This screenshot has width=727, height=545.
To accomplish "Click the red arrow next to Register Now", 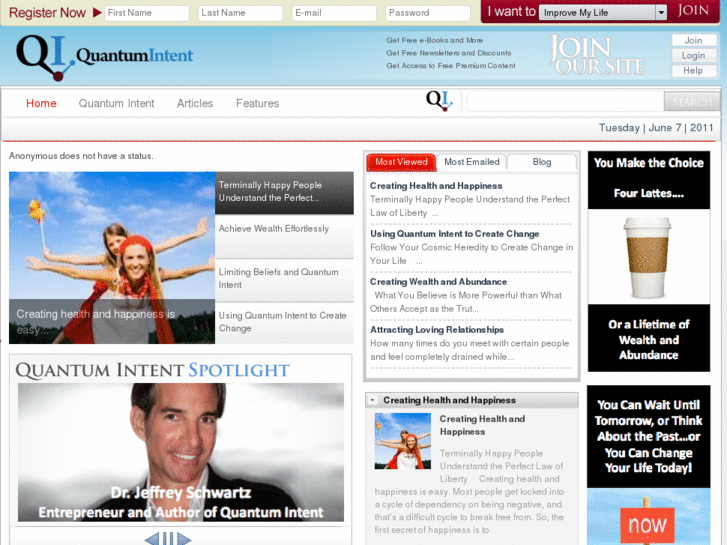I will pos(97,13).
